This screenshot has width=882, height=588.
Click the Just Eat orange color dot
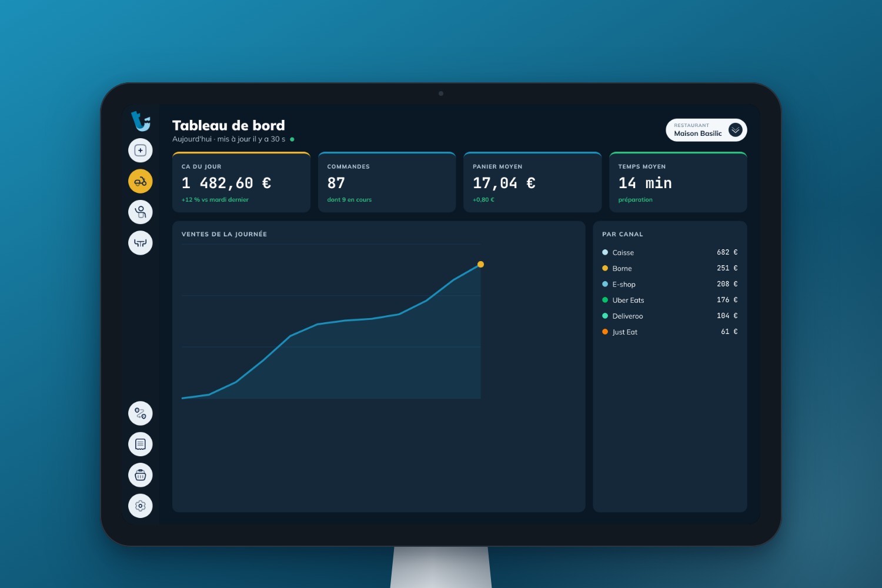click(x=605, y=332)
